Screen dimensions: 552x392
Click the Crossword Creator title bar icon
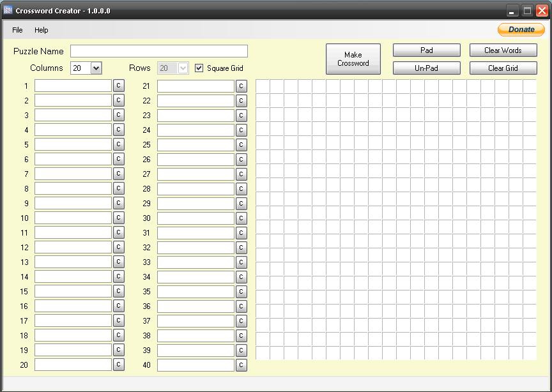8,11
